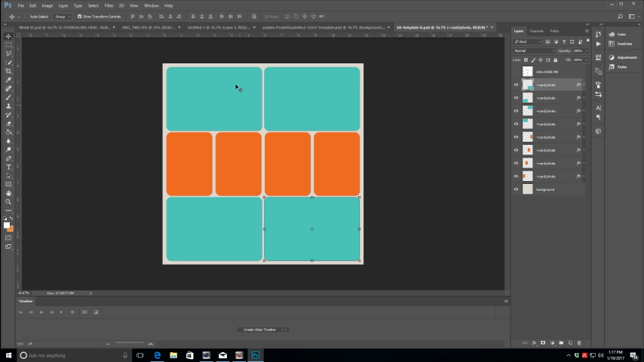Click the background layer thumbnail
Viewport: 644px width, 362px height.
point(527,189)
